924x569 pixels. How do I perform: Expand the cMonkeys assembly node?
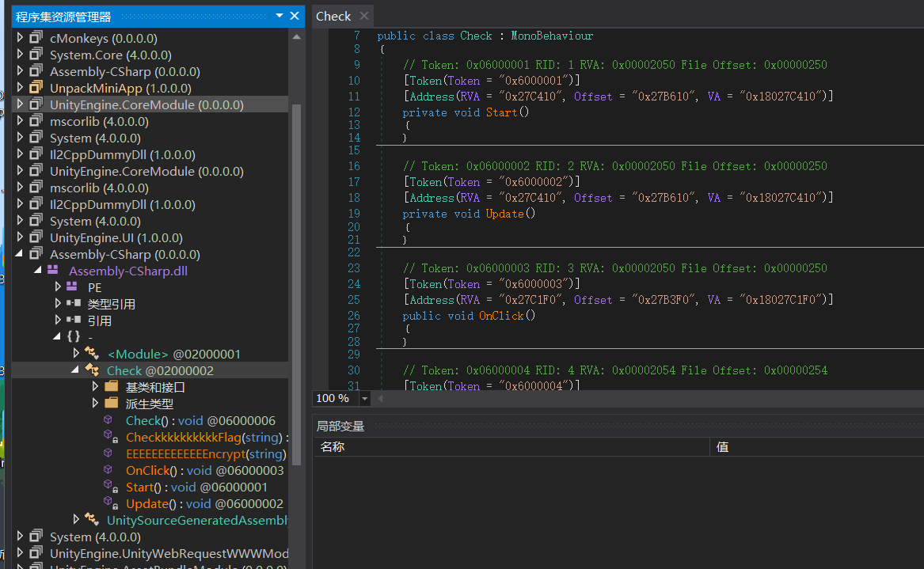20,38
